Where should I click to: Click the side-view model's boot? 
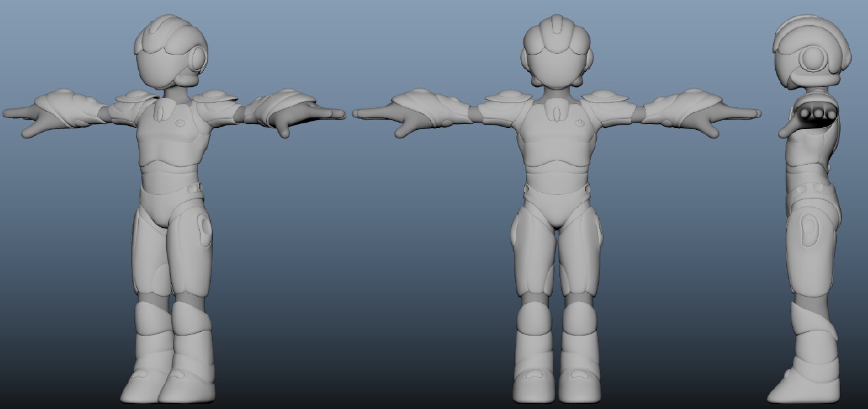pos(806,364)
